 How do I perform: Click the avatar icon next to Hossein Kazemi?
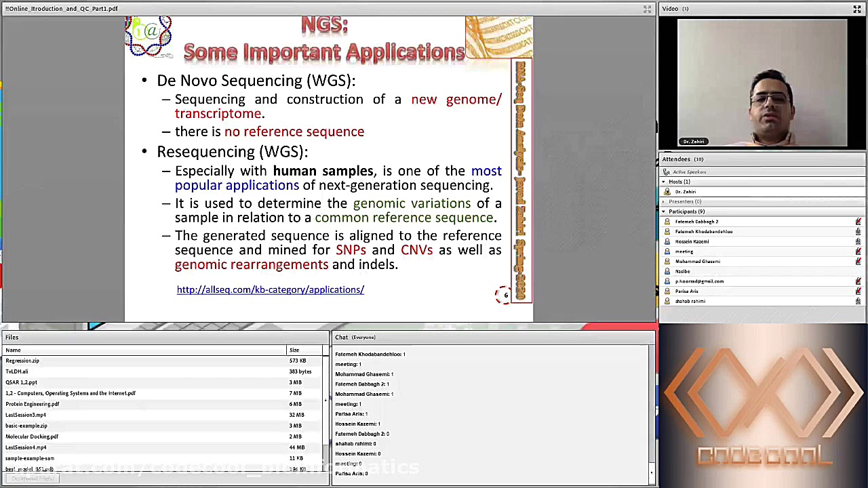click(667, 241)
